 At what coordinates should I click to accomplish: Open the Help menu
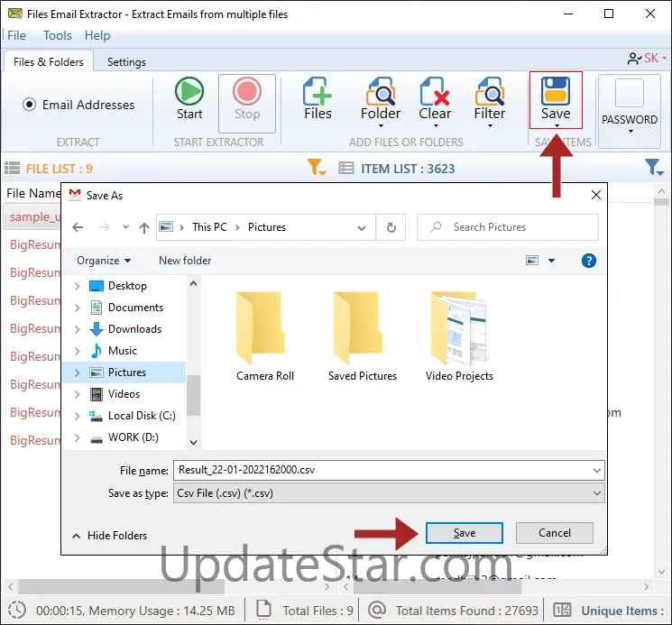click(x=97, y=35)
